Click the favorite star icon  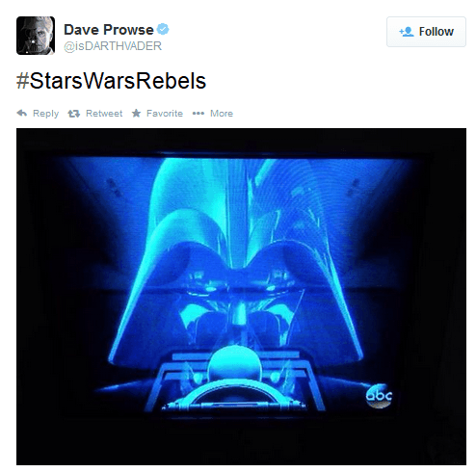point(136,113)
